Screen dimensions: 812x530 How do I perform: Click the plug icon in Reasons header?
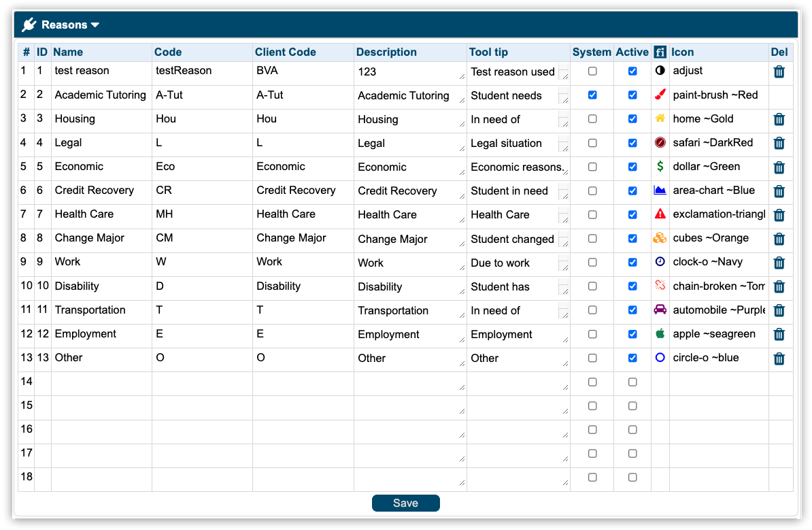[x=29, y=25]
